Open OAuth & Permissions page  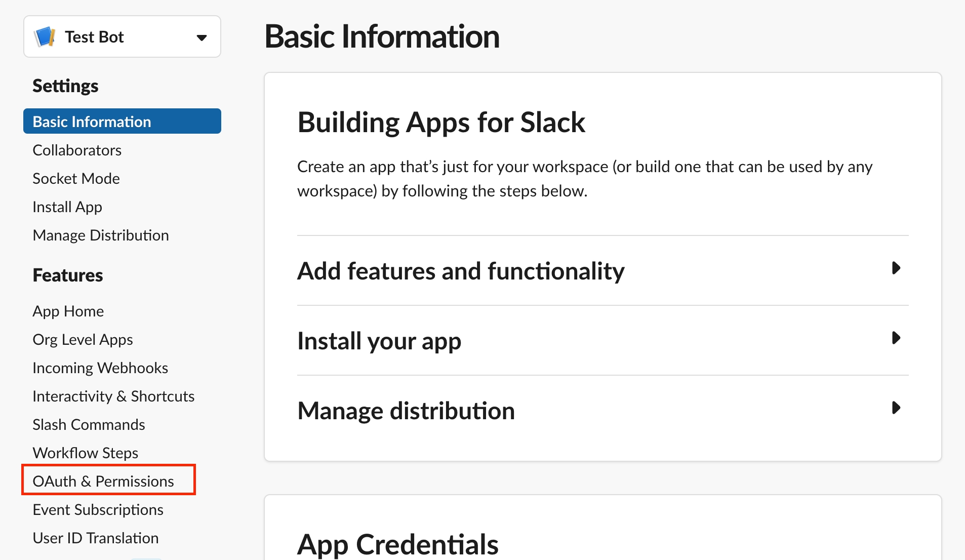(x=103, y=482)
